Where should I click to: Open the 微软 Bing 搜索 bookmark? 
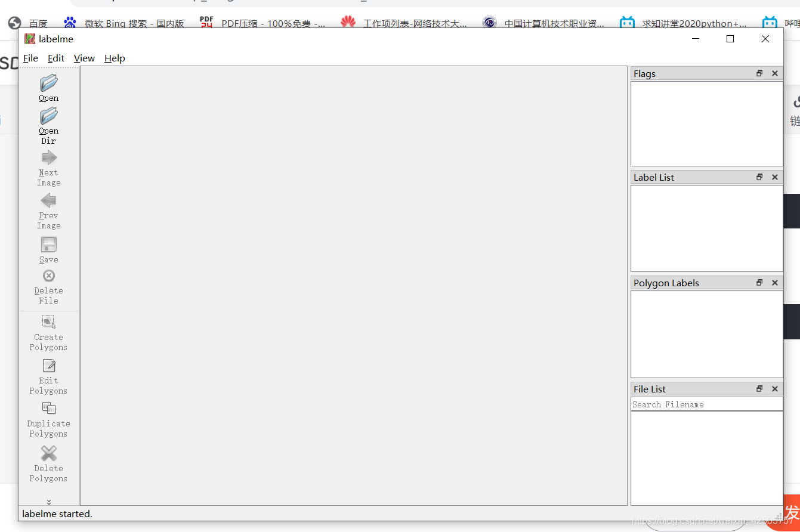click(x=124, y=23)
